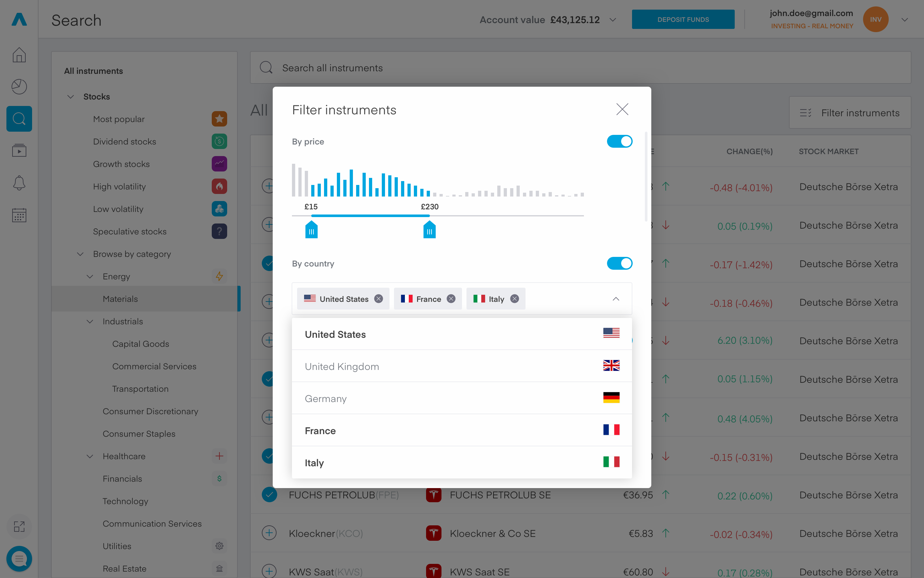The width and height of the screenshot is (924, 578).
Task: Open the Capital Goods category
Action: tap(141, 344)
